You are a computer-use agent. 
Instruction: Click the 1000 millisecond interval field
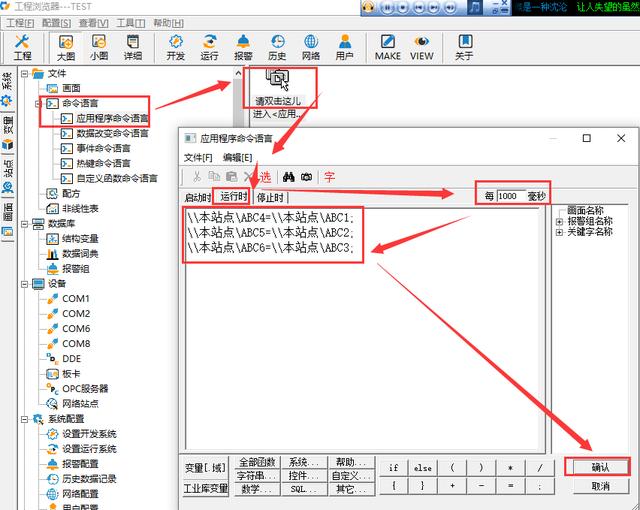click(511, 196)
